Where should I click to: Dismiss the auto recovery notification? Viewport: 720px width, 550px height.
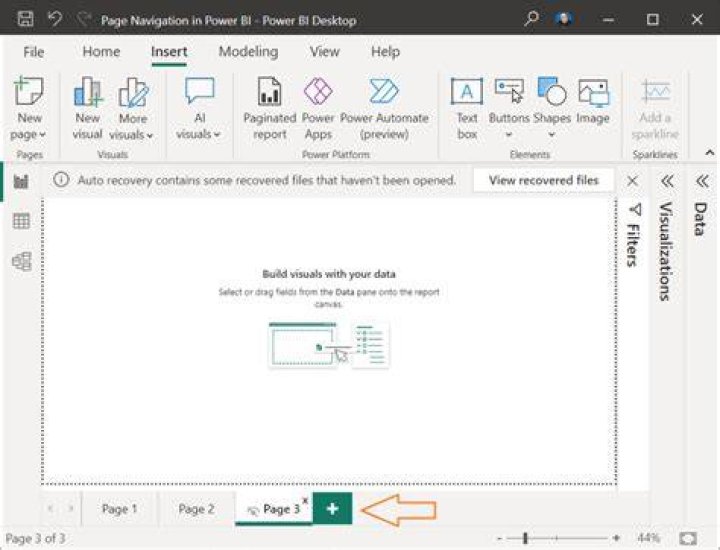pyautogui.click(x=632, y=180)
